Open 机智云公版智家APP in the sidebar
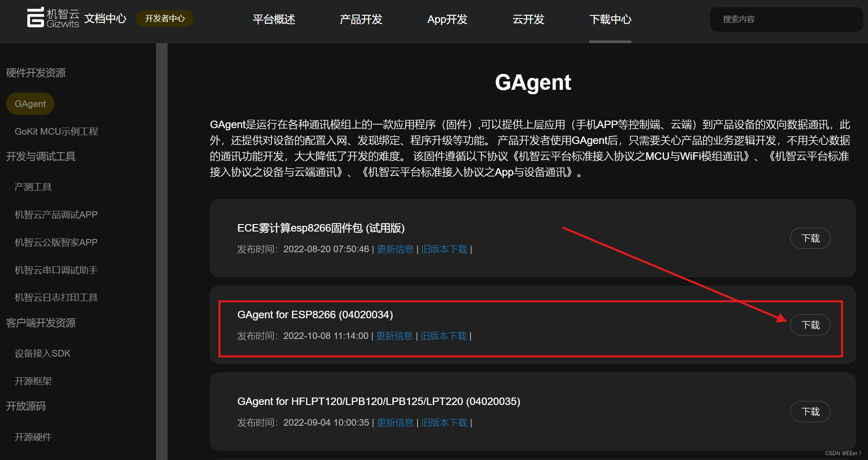The image size is (868, 460). 56,243
